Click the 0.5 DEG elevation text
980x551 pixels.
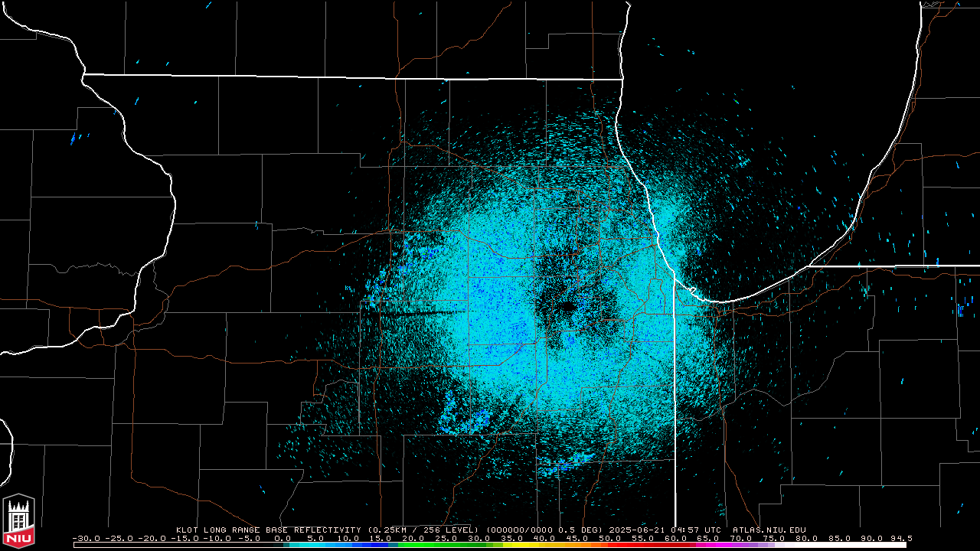pos(577,530)
